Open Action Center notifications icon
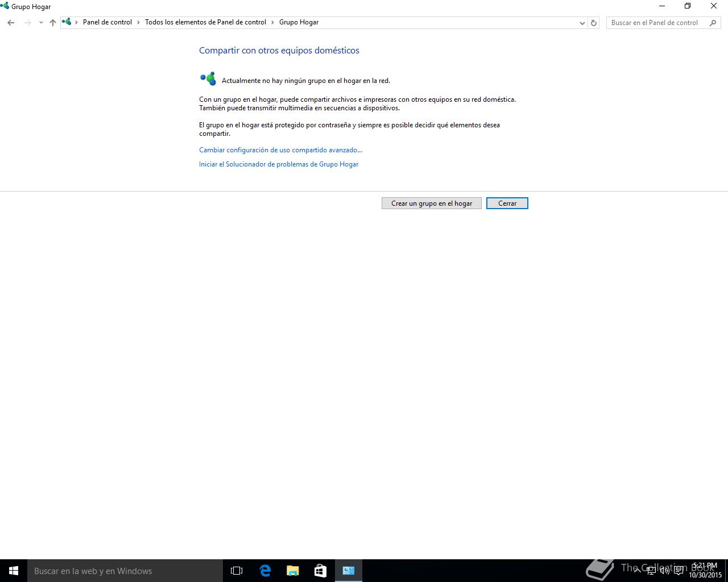Screen dimensions: 728x582 click(x=679, y=571)
